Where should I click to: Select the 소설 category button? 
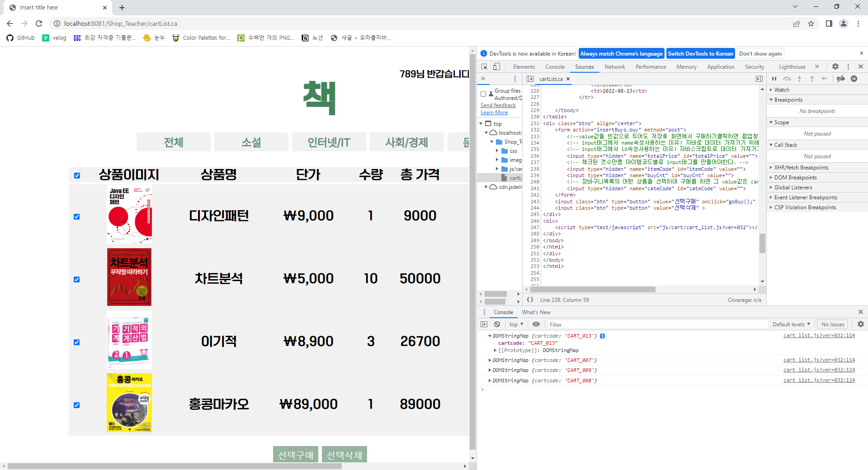[251, 142]
